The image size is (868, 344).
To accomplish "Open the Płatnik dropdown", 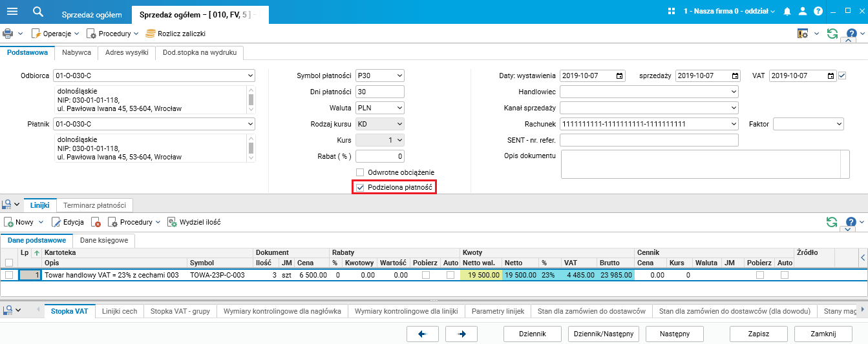I will [x=250, y=124].
